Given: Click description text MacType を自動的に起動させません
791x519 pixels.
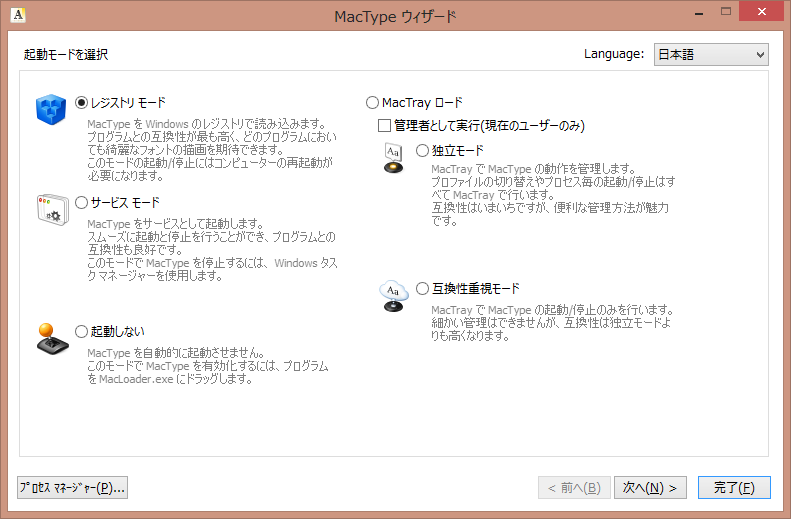Looking at the screenshot, I should click(x=208, y=366).
